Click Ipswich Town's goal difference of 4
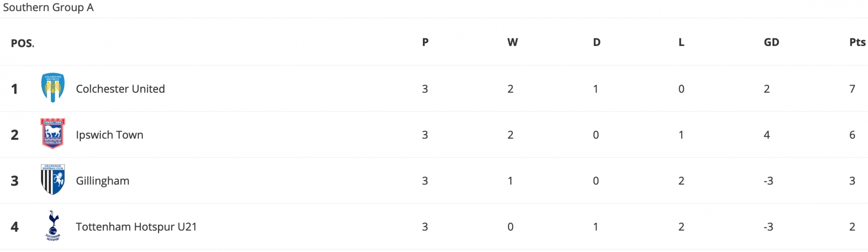The height and width of the screenshot is (252, 868). click(x=767, y=135)
